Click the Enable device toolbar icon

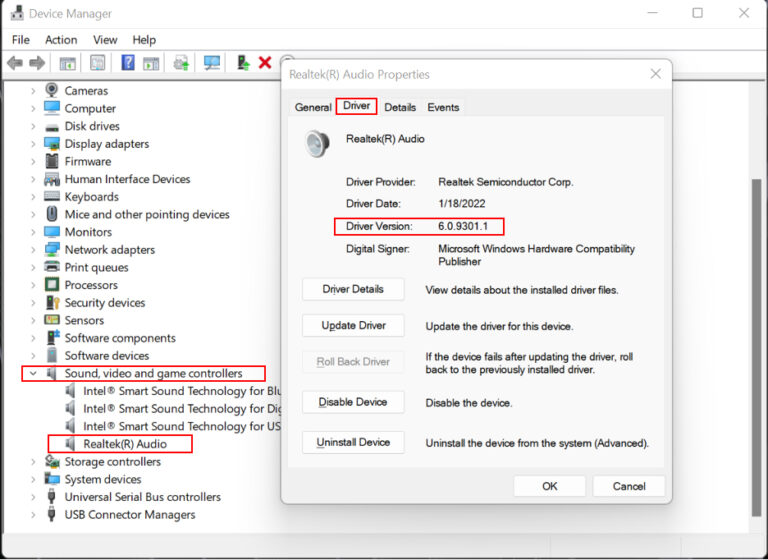[242, 63]
